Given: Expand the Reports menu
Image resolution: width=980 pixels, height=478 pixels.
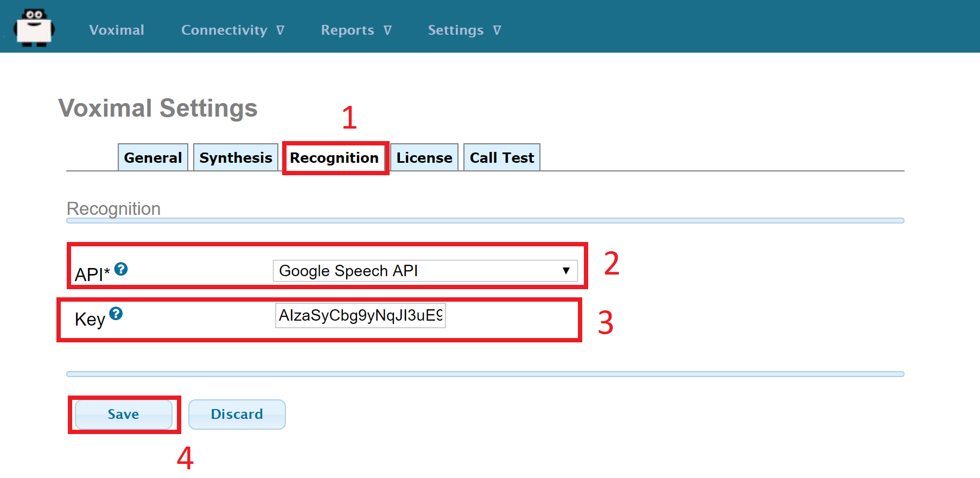Looking at the screenshot, I should pyautogui.click(x=356, y=30).
